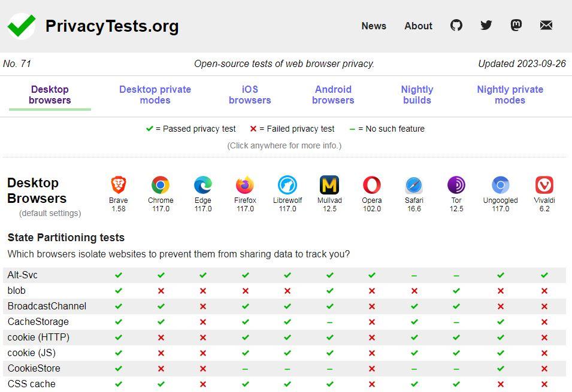Click the BroadcastChannel test row label
Viewport: 572px width, 392px height.
(x=47, y=306)
